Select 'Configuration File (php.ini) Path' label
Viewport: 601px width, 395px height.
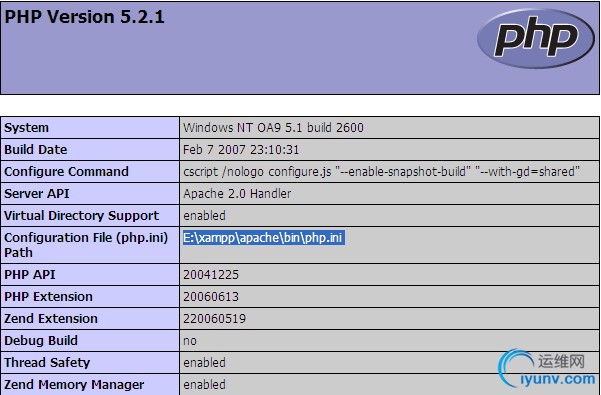click(x=86, y=245)
